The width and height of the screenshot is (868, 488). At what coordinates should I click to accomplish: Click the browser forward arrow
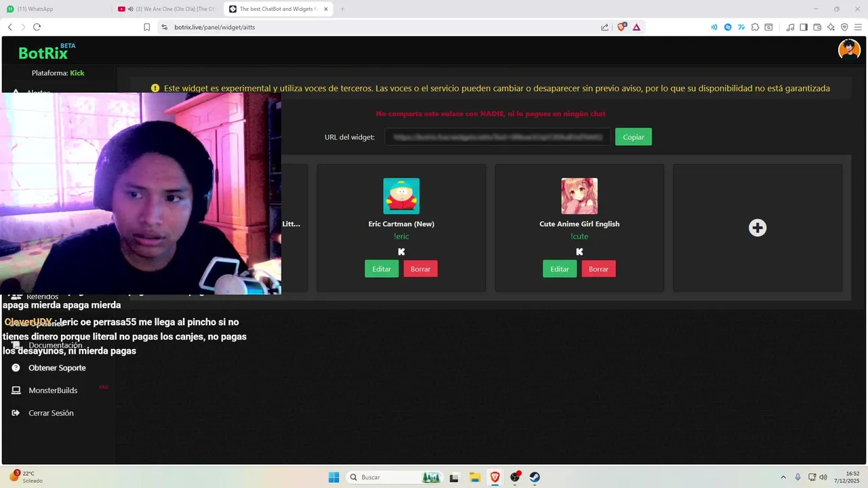[23, 27]
